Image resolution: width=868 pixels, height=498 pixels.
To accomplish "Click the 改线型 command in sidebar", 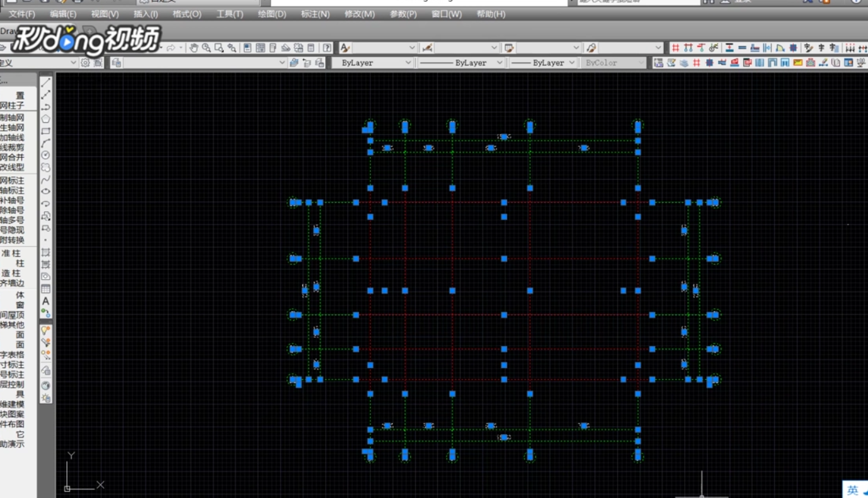I will (x=12, y=167).
